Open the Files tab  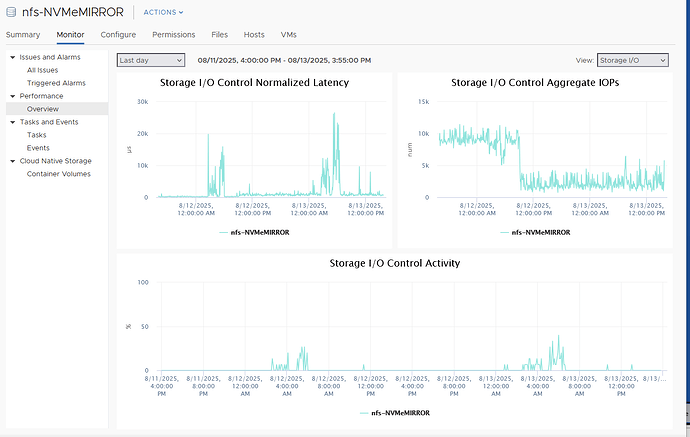coord(219,35)
